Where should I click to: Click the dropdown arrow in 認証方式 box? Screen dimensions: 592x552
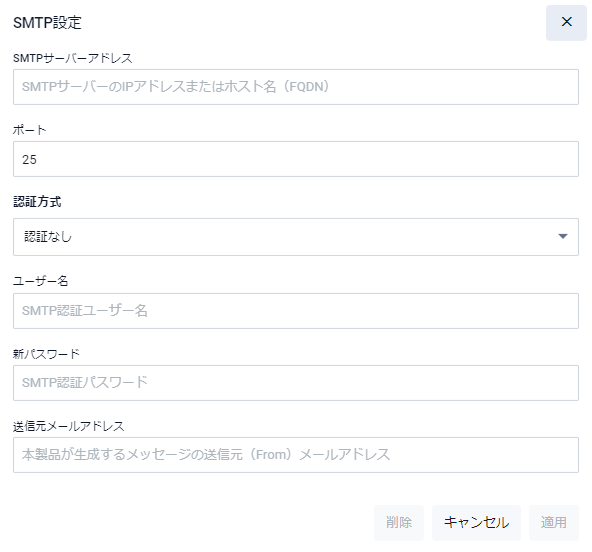point(563,236)
